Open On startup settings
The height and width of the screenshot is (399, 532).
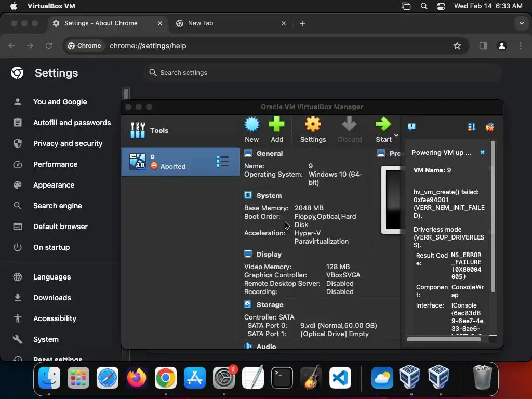pos(51,247)
